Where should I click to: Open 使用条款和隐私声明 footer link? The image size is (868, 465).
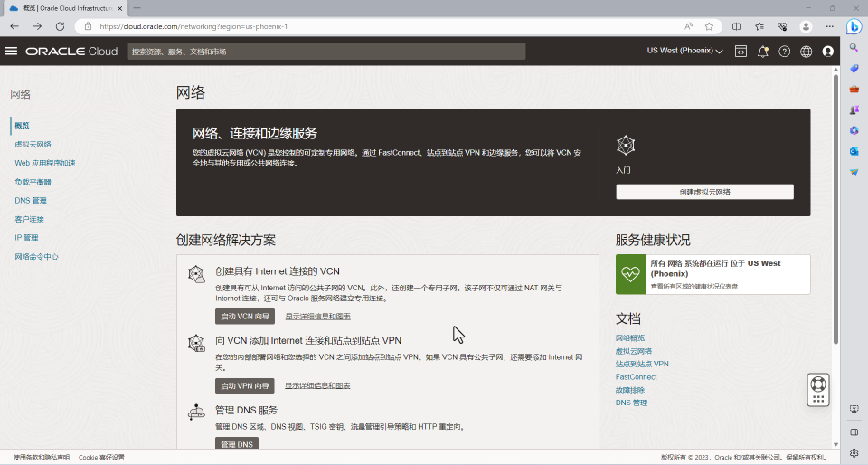(42, 457)
